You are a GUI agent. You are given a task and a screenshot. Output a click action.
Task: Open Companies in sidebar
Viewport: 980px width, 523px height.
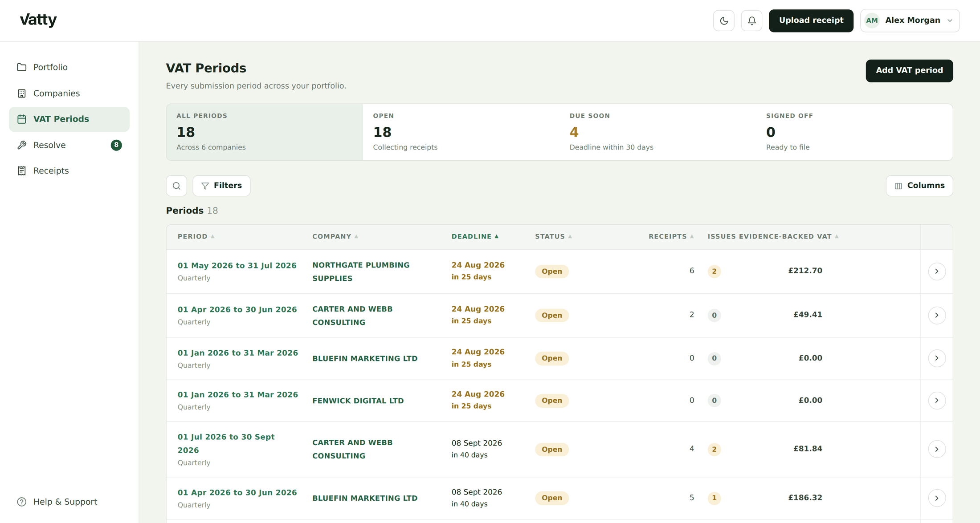point(69,93)
